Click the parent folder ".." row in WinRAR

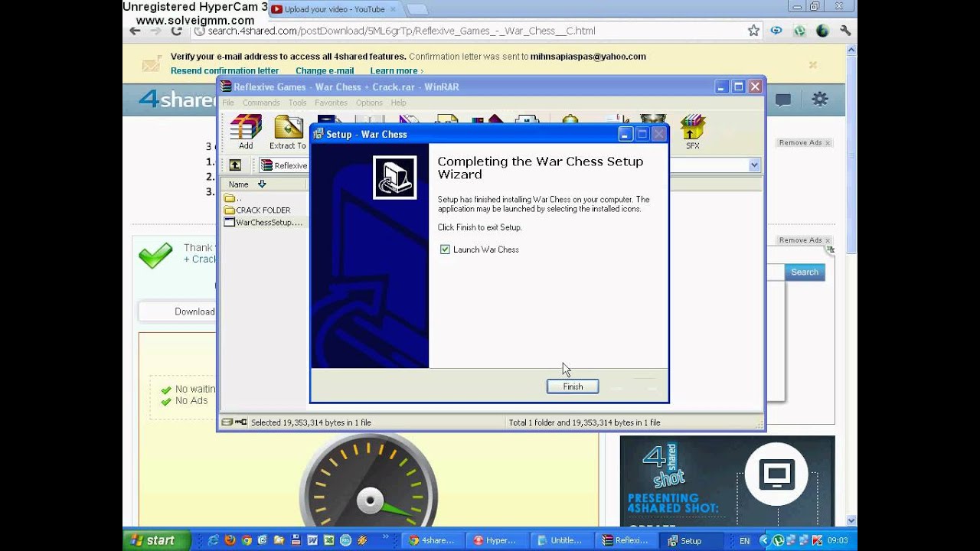click(233, 197)
